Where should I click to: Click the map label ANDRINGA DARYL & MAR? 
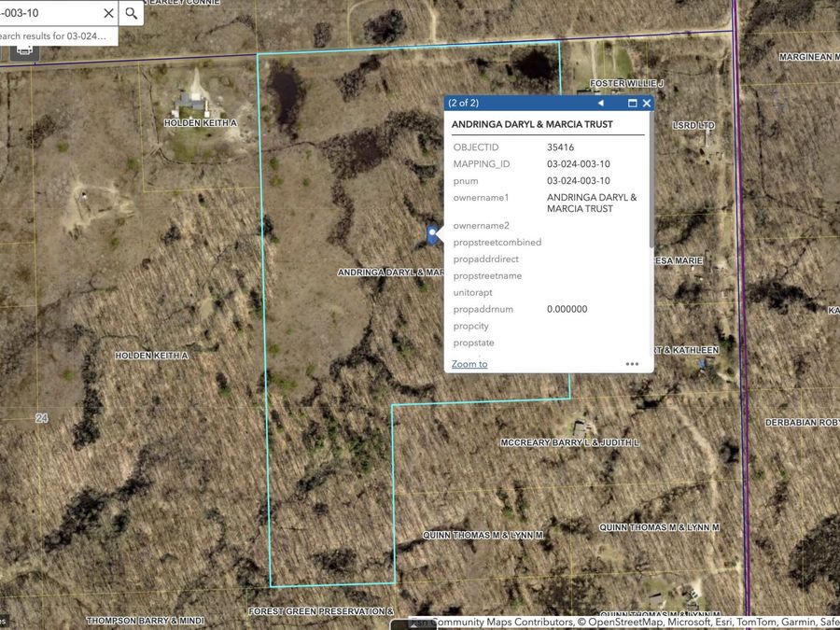[391, 273]
